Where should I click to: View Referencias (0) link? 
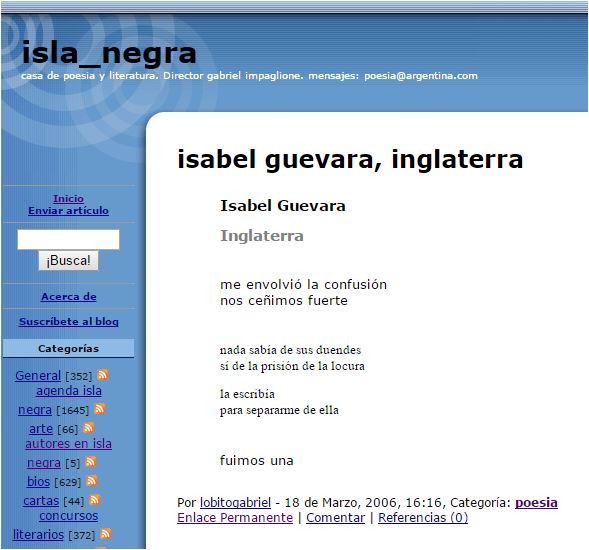(423, 517)
